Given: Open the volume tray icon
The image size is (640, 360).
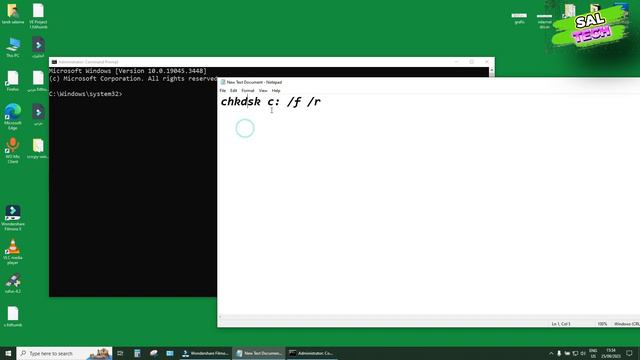Looking at the screenshot, I should (x=583, y=353).
